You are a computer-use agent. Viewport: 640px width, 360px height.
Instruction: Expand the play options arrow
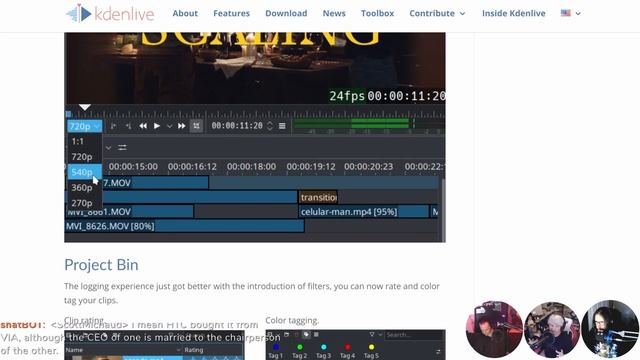pyautogui.click(x=169, y=127)
